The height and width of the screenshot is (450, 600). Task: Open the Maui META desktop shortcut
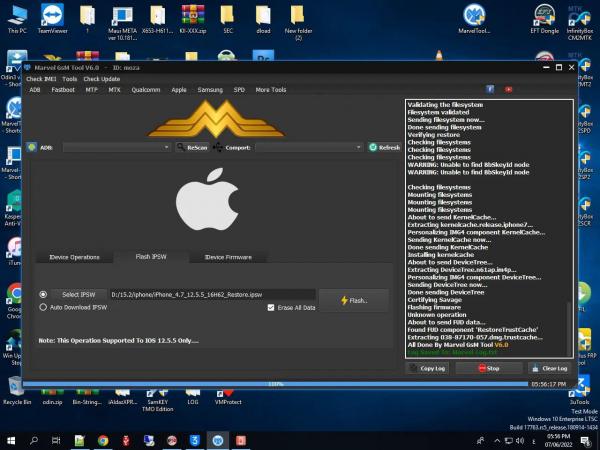coord(122,22)
